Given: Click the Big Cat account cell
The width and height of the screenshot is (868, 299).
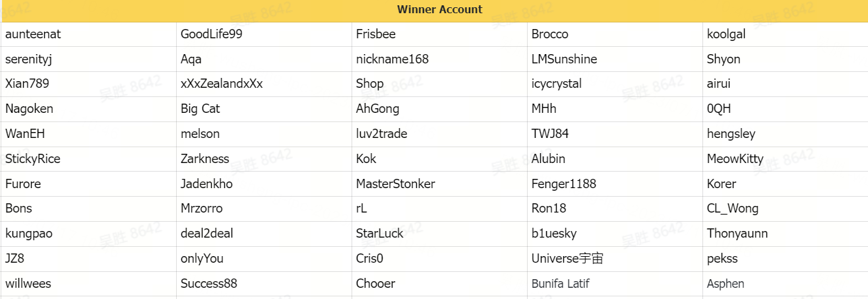Looking at the screenshot, I should coord(264,109).
